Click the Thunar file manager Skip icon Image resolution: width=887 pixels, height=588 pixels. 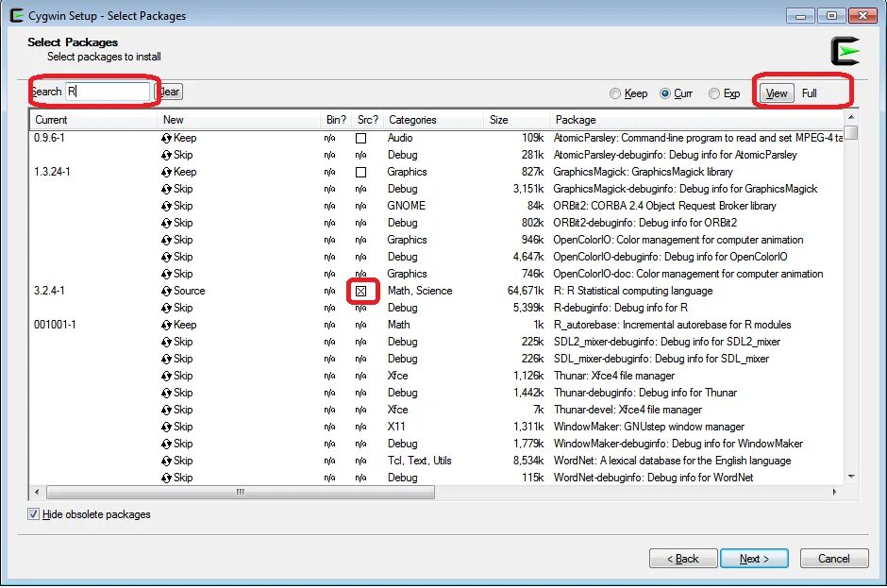click(x=166, y=376)
